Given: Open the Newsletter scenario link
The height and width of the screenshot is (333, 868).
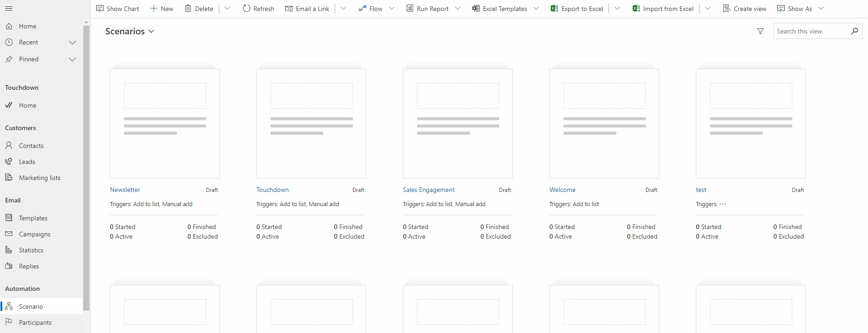Looking at the screenshot, I should point(125,190).
